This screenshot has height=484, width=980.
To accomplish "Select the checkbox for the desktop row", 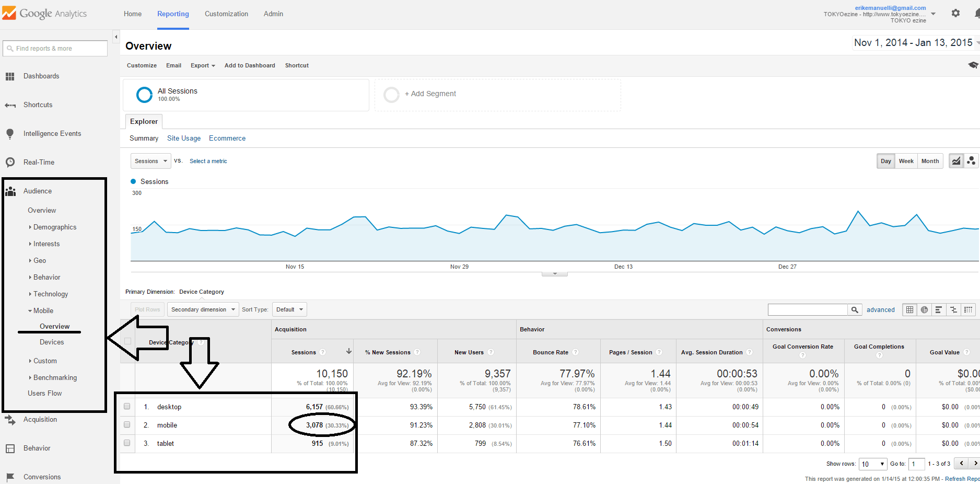I will tap(127, 406).
